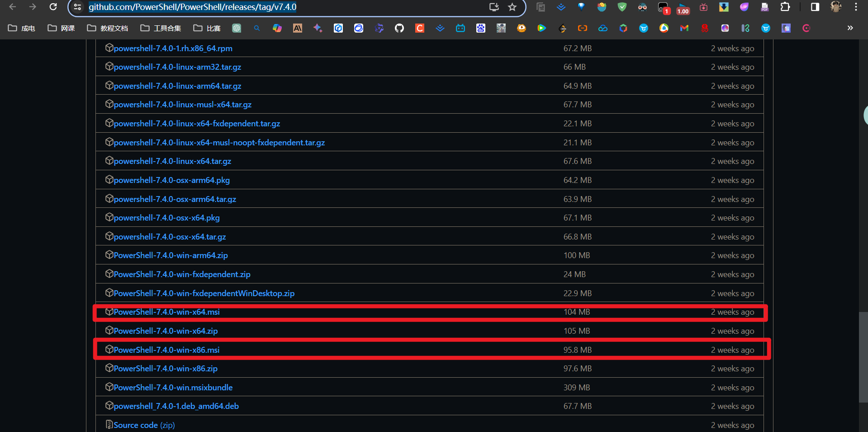Click the 309 MB size of msixbundle

[577, 388]
